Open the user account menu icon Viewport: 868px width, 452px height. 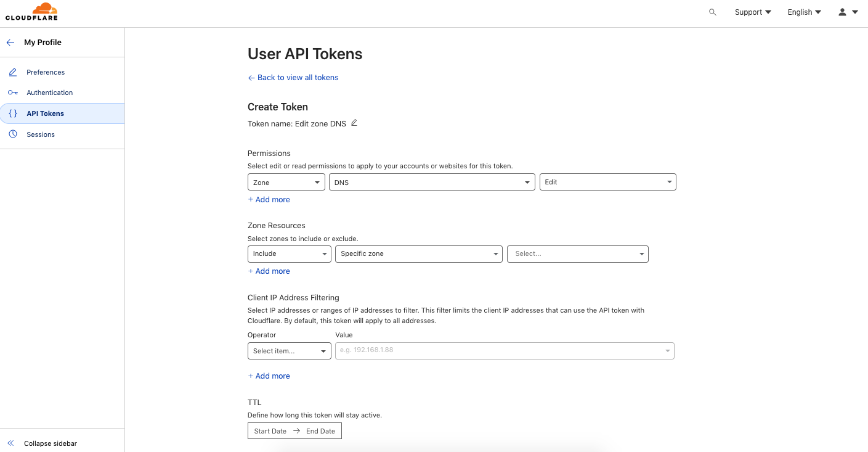click(x=848, y=12)
